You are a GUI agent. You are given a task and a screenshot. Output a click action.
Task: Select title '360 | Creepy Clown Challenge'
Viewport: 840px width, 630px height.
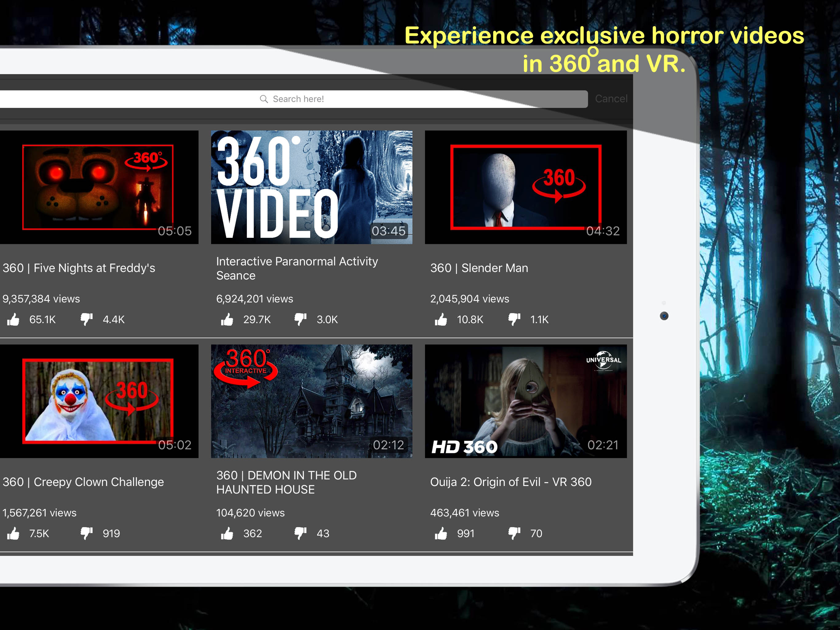[x=83, y=482]
